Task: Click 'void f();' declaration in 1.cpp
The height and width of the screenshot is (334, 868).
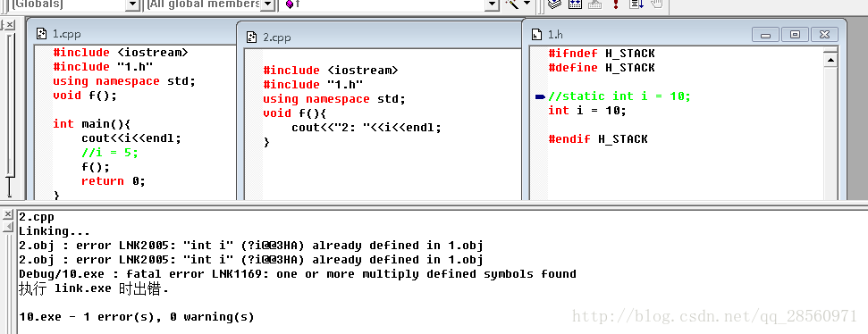Action: [85, 96]
